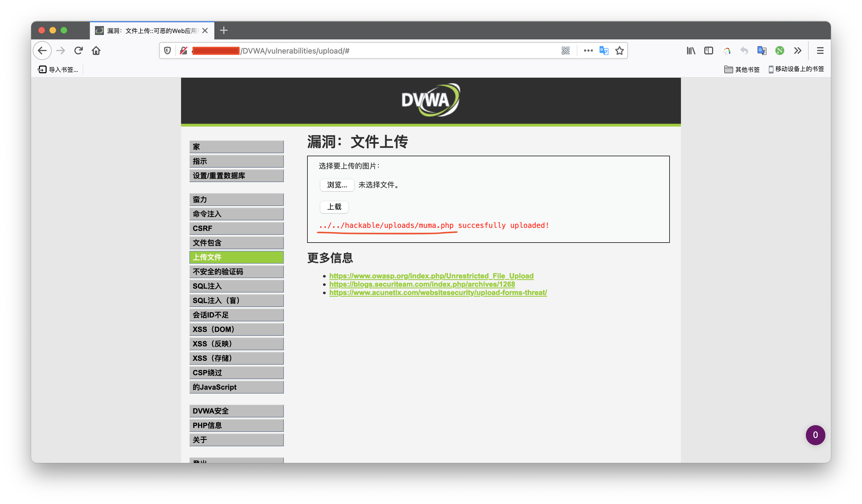The image size is (862, 504).
Task: Select the 漏洞：文件上传 browser tab
Action: click(152, 31)
